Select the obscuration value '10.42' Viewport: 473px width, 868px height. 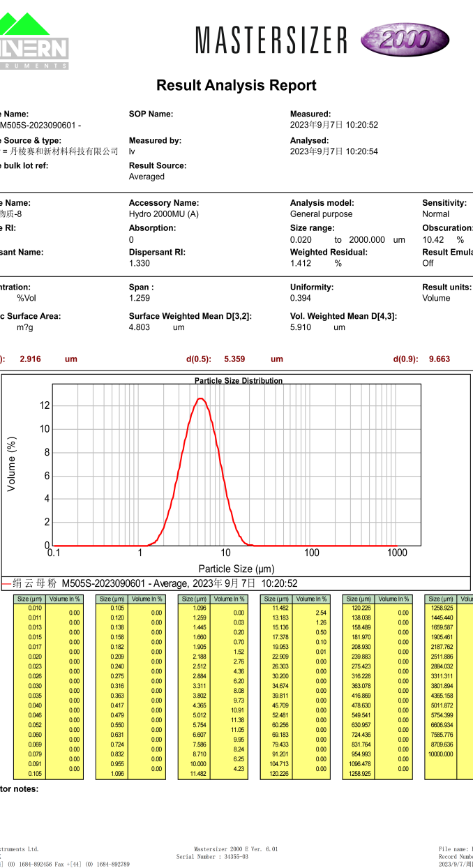point(433,239)
